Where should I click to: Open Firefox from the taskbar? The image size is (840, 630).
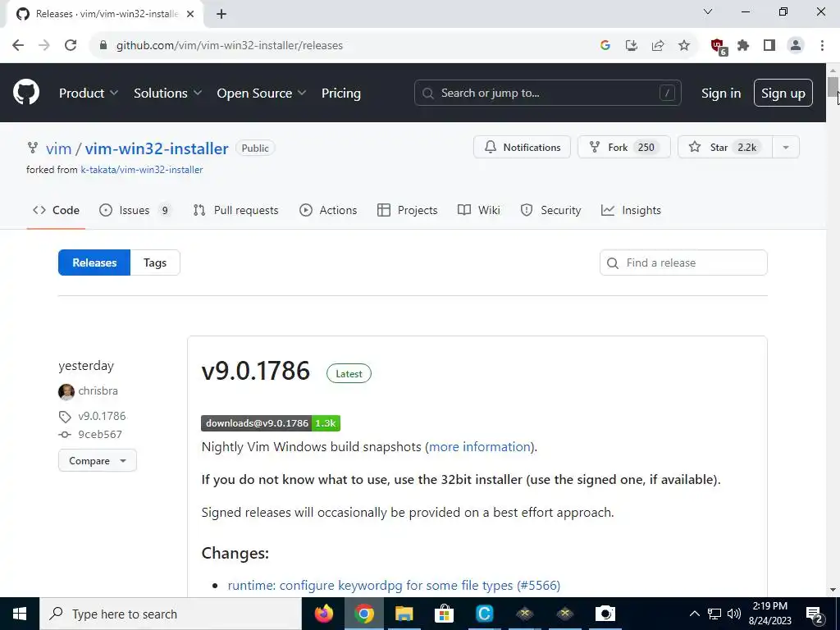click(x=323, y=614)
